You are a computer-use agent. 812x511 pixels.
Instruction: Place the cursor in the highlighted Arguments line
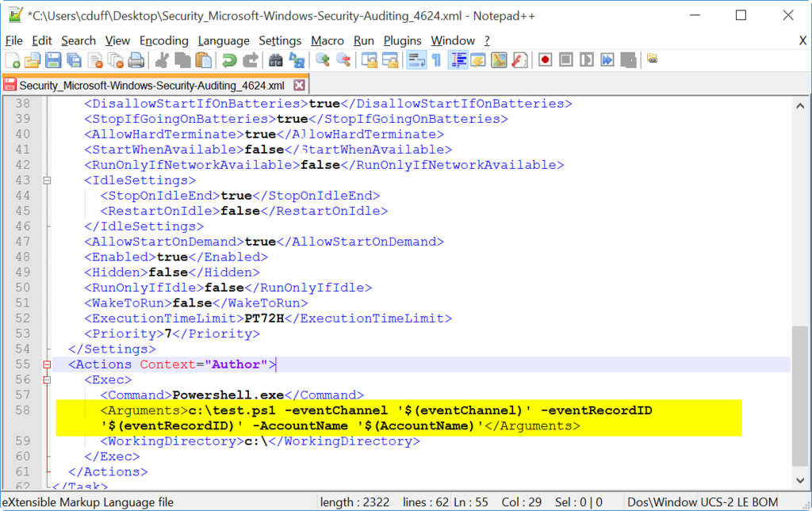point(317,410)
